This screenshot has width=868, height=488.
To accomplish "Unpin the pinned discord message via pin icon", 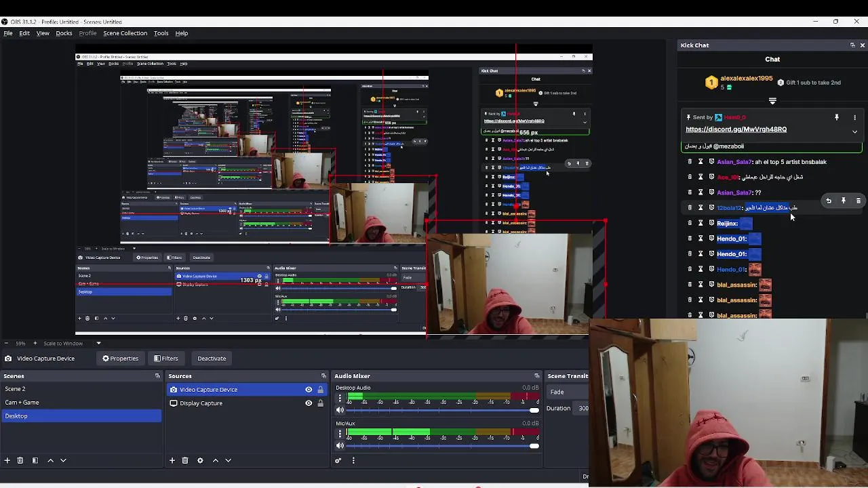I will pos(837,117).
